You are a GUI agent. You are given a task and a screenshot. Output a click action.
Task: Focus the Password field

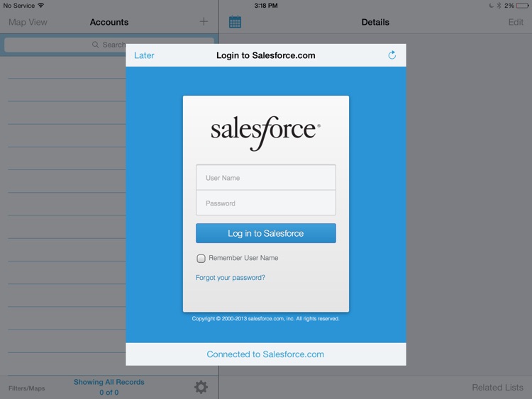[x=266, y=203]
